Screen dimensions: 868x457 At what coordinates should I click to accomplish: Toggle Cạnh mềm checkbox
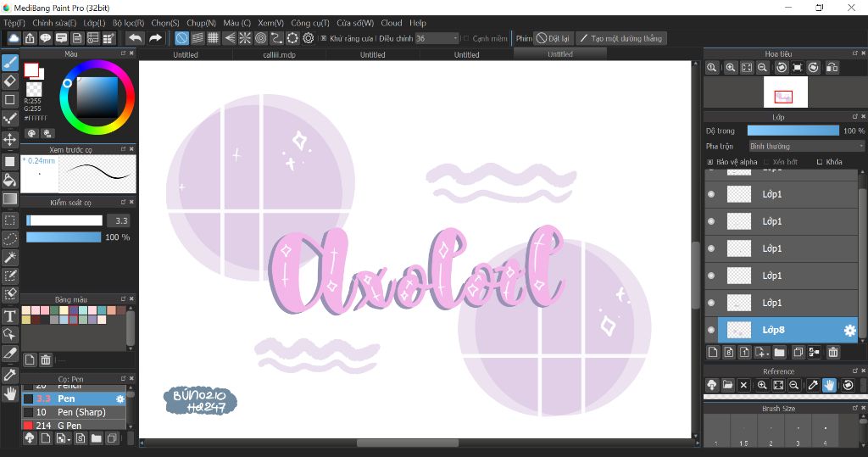[466, 39]
